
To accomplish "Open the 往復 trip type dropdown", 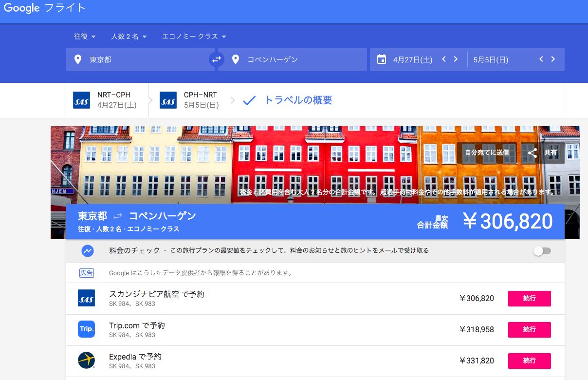I will [x=85, y=37].
